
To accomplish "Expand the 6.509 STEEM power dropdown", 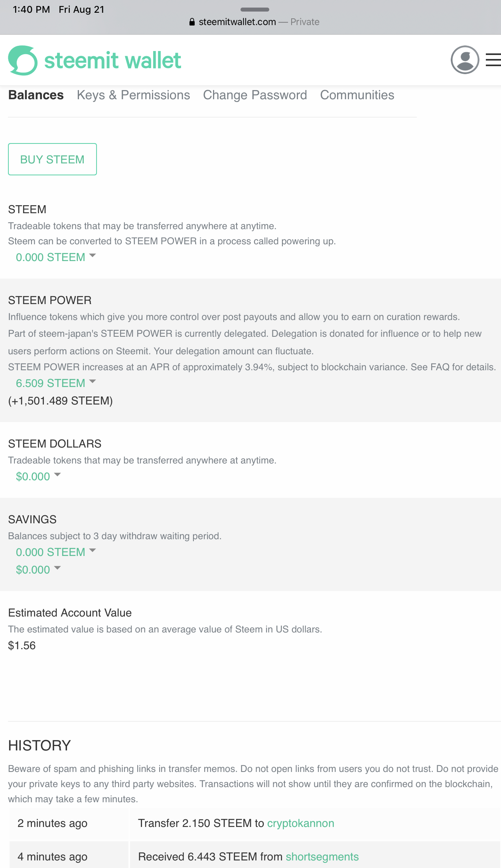I will pos(56,383).
